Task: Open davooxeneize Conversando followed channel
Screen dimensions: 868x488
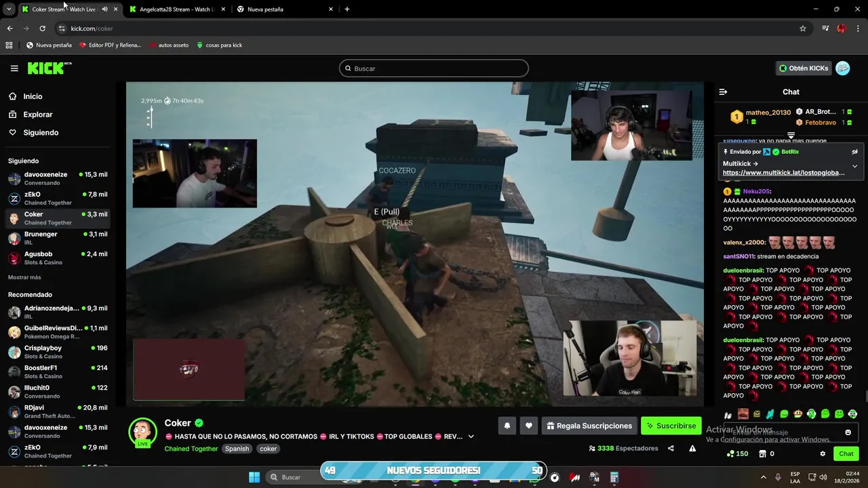Action: click(58, 179)
